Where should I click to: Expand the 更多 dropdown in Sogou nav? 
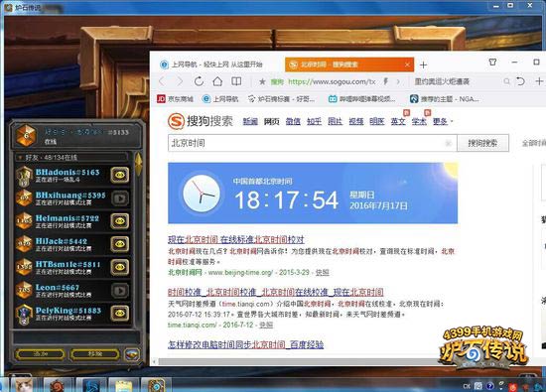[442, 121]
